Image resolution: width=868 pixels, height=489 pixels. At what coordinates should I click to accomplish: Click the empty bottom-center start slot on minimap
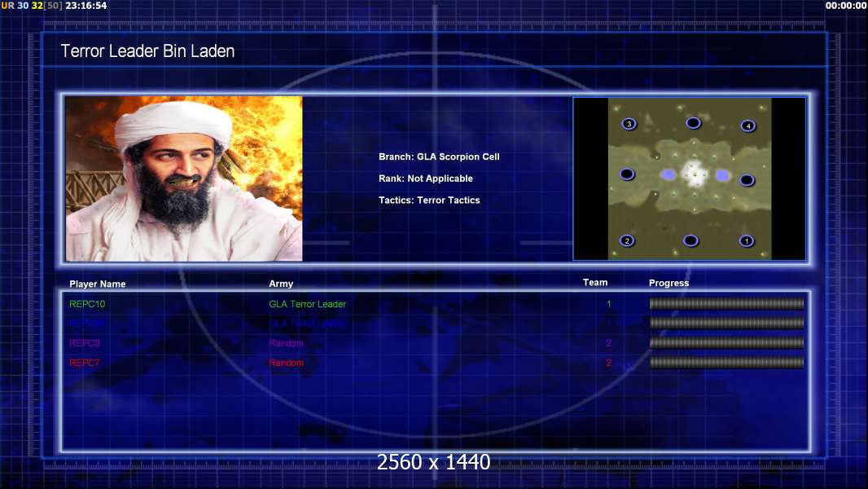[x=690, y=240]
